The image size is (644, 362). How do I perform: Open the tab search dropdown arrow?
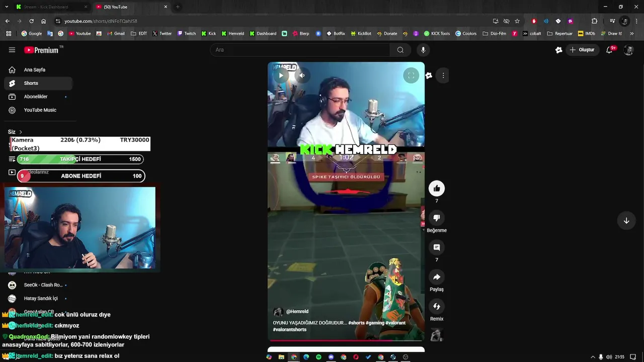(7, 7)
